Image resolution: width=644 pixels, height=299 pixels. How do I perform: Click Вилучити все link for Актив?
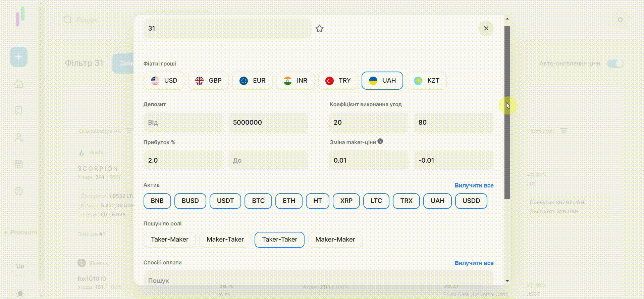pyautogui.click(x=474, y=185)
